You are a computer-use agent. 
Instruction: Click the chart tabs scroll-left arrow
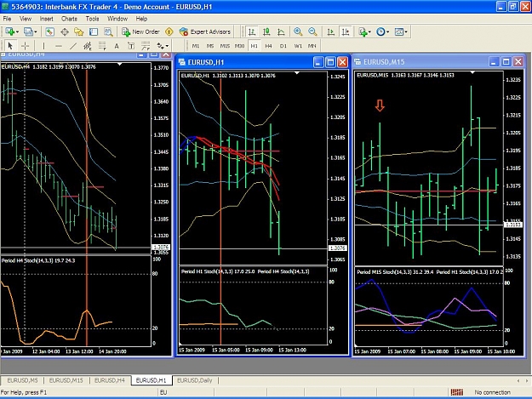point(518,380)
